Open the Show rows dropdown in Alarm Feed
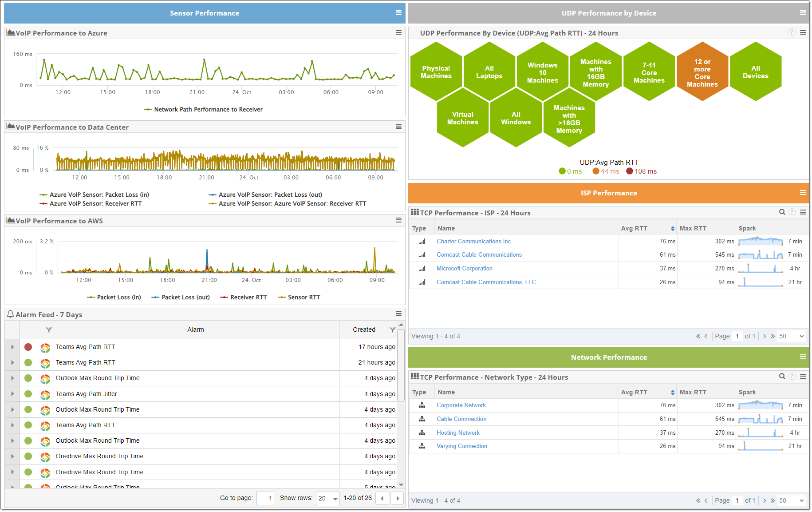This screenshot has height=512, width=812. tap(328, 498)
